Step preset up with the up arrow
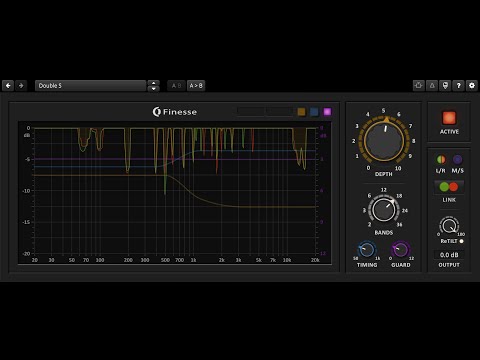Screen dimensions: 480x360 click(x=153, y=83)
